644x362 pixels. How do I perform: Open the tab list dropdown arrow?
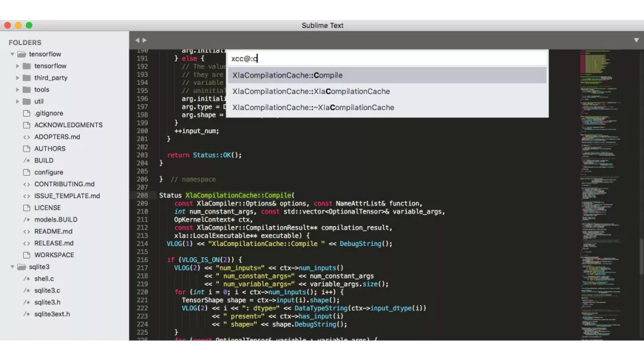(636, 40)
